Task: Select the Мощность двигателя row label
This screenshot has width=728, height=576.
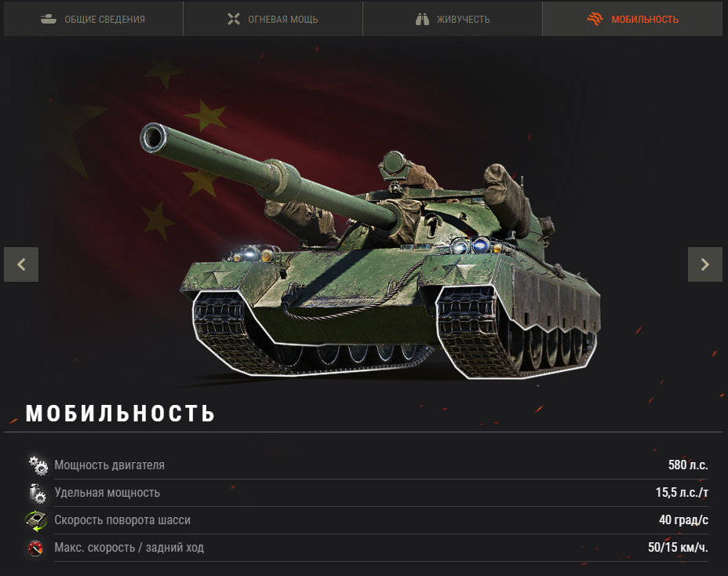Action: pos(110,465)
